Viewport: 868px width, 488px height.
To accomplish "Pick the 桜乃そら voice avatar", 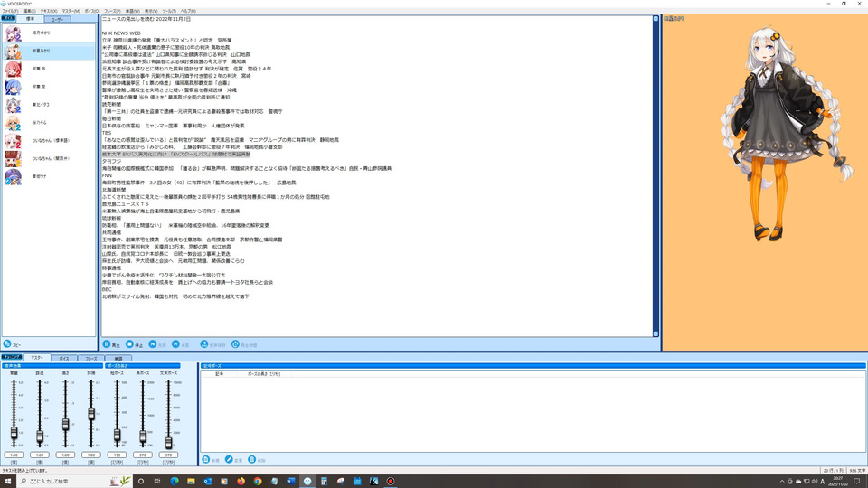I will click(x=13, y=123).
